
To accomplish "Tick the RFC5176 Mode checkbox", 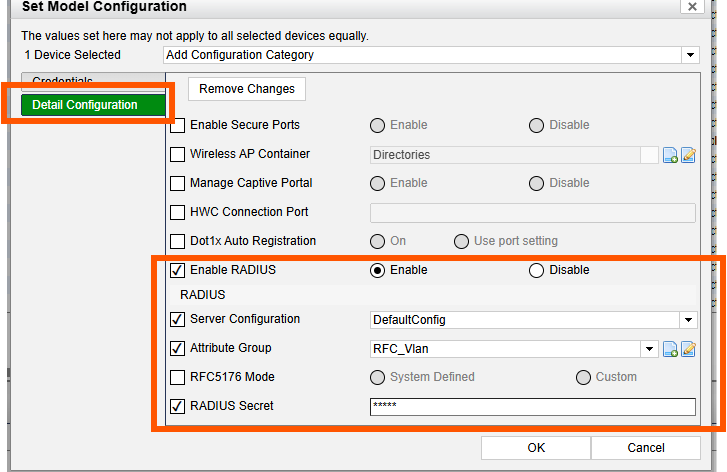I will (x=177, y=377).
